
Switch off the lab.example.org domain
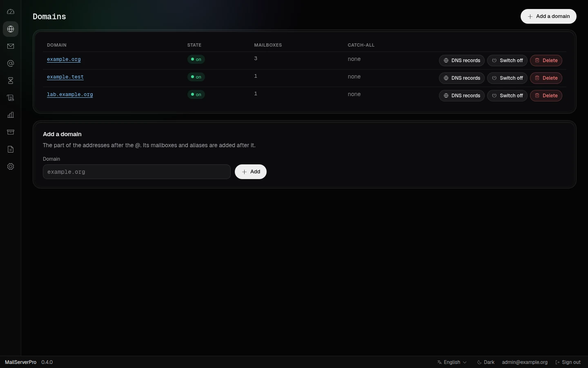click(507, 96)
